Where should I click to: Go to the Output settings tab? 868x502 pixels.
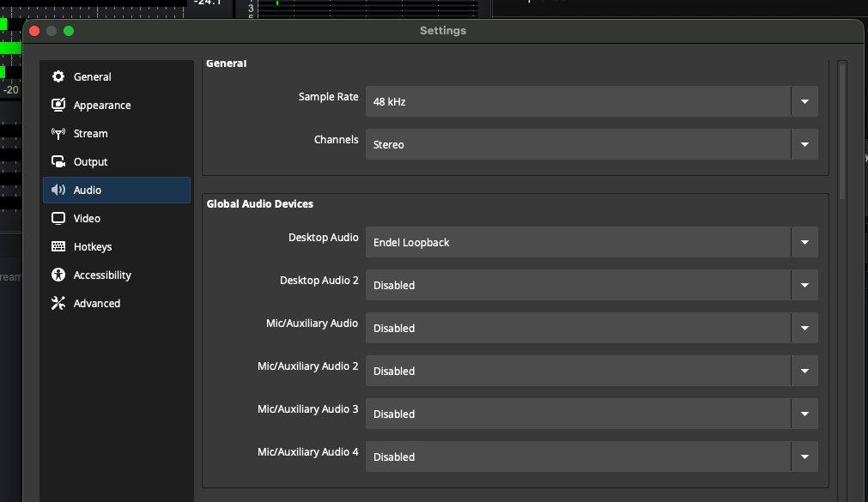point(117,161)
